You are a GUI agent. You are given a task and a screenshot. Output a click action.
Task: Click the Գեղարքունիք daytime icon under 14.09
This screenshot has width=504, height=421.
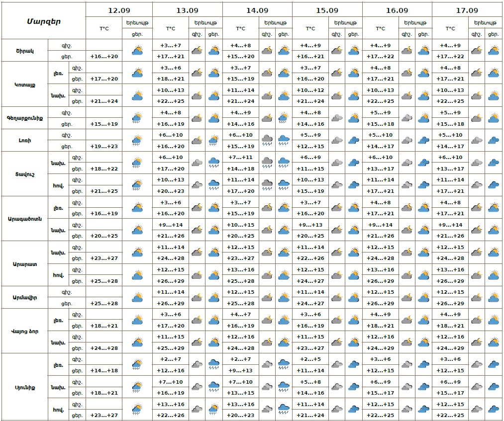pyautogui.click(x=284, y=118)
